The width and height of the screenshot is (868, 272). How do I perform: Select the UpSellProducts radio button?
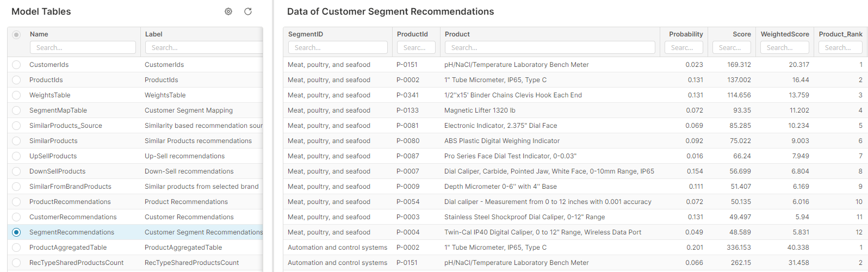16,156
